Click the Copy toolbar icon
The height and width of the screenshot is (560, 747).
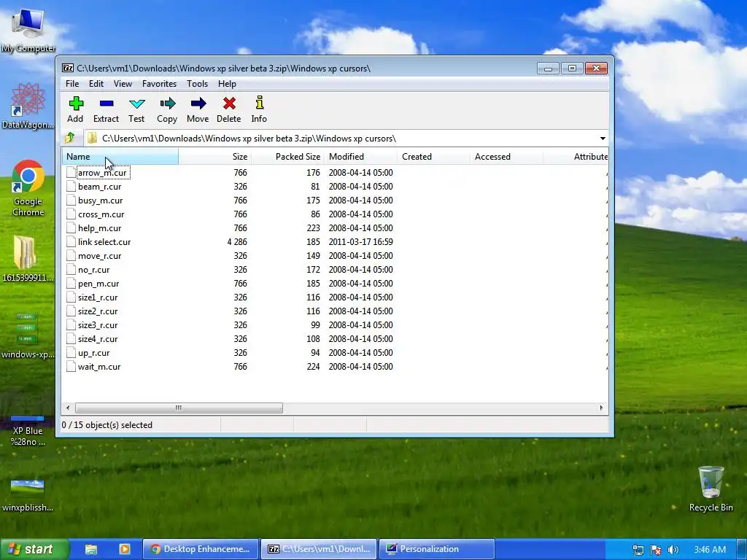(167, 104)
